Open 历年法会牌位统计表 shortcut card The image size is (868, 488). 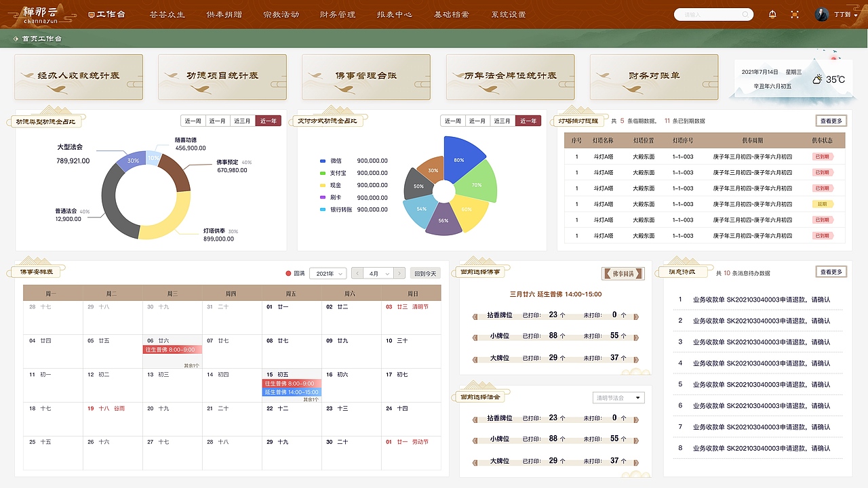click(x=510, y=77)
